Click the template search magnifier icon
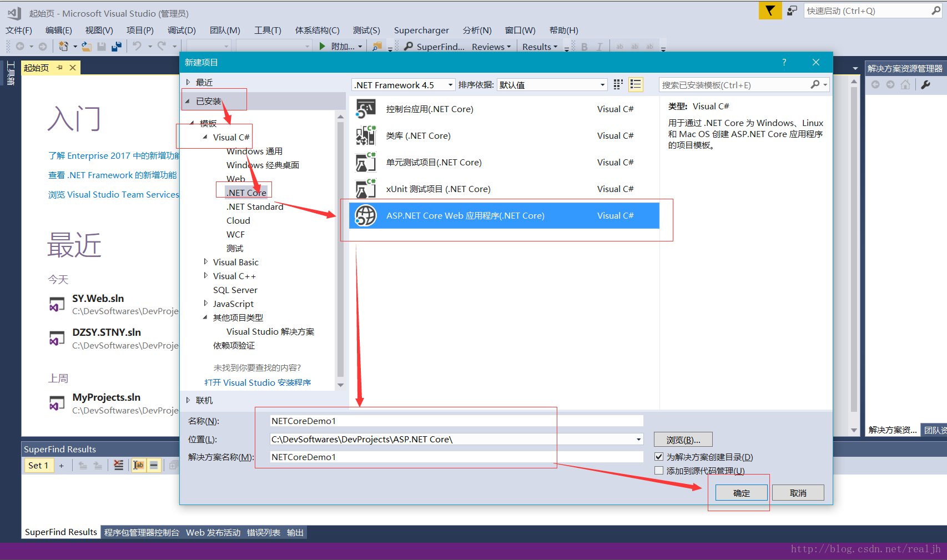The width and height of the screenshot is (947, 560). [x=815, y=84]
